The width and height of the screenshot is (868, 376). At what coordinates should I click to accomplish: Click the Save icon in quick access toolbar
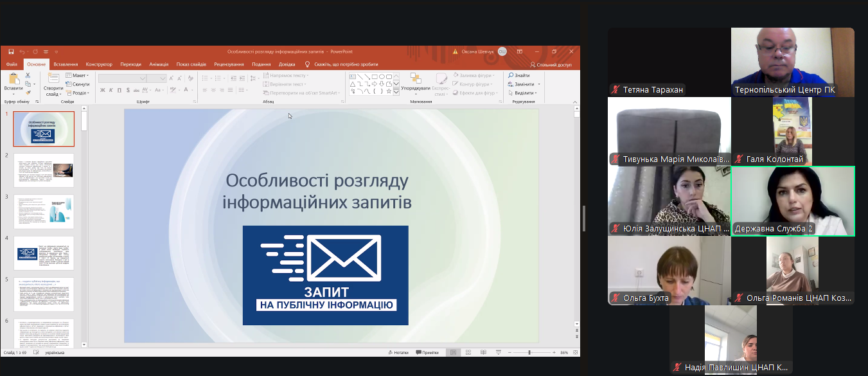click(11, 51)
